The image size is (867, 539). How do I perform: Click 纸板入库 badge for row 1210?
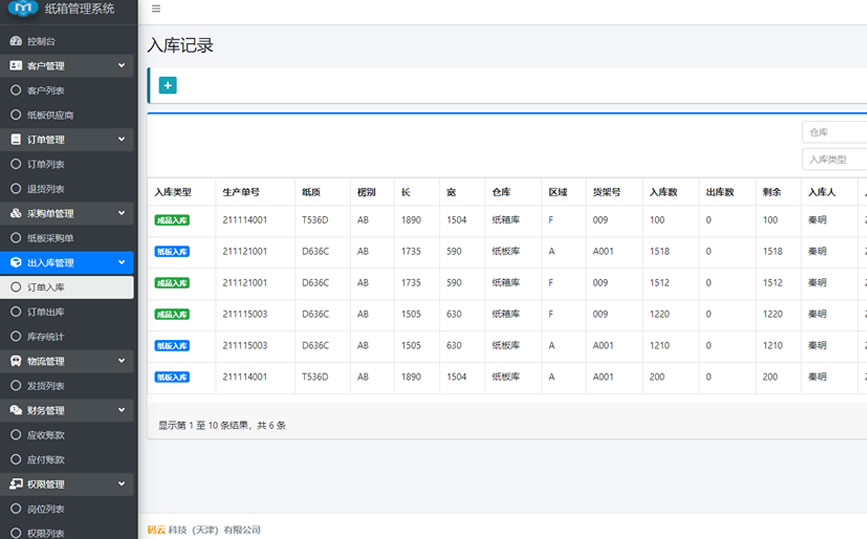(x=172, y=346)
